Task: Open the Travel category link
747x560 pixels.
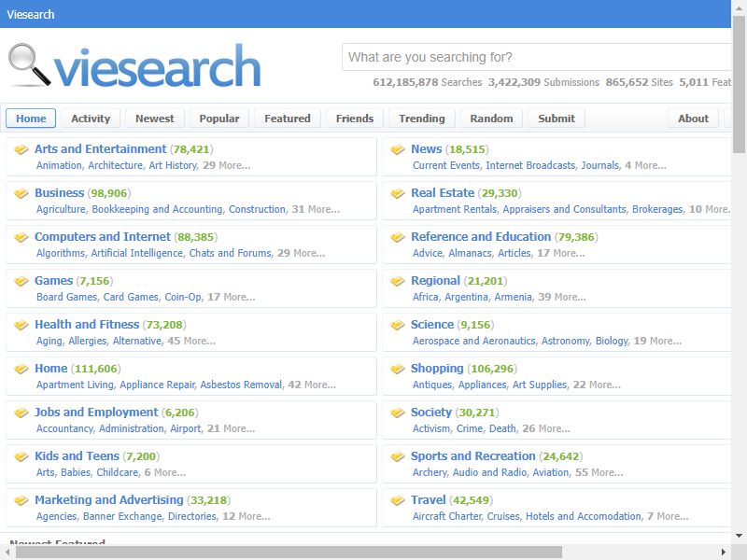Action: [429, 499]
